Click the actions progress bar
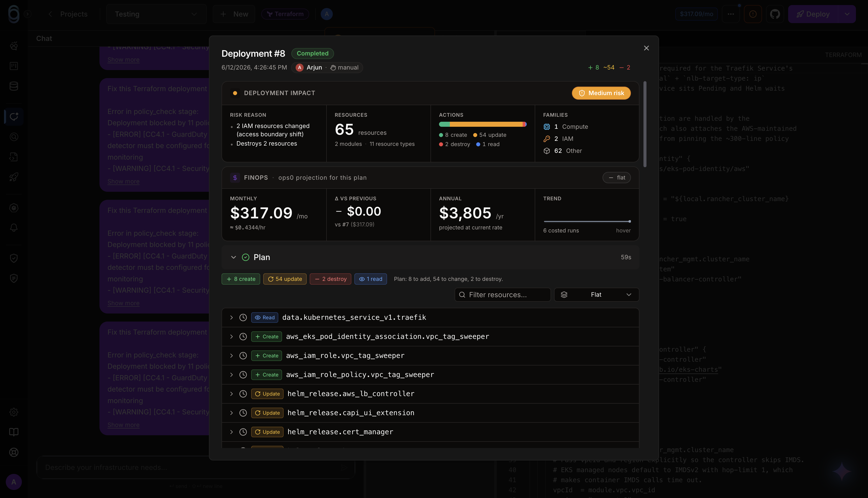868x498 pixels. click(482, 124)
